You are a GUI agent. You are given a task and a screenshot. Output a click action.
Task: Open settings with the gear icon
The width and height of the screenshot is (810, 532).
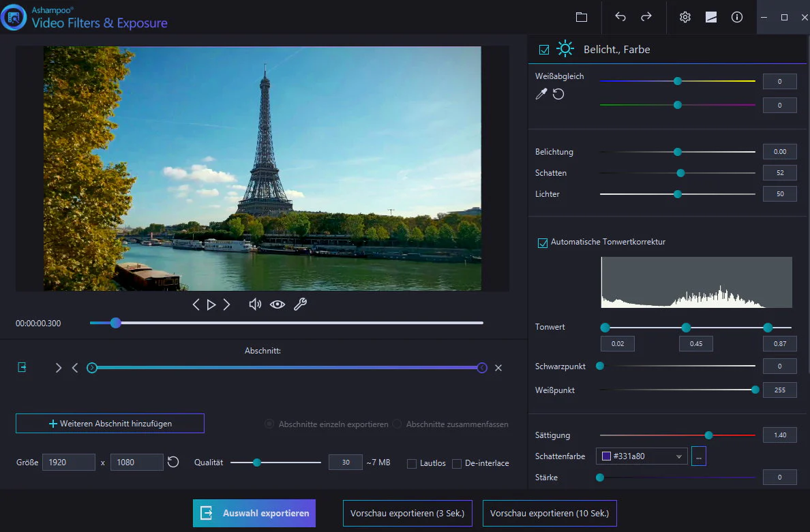(685, 17)
